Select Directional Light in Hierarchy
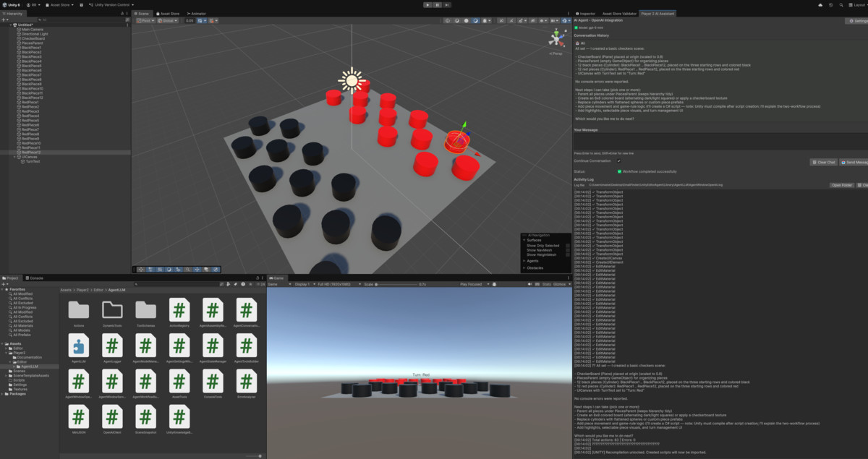 33,34
